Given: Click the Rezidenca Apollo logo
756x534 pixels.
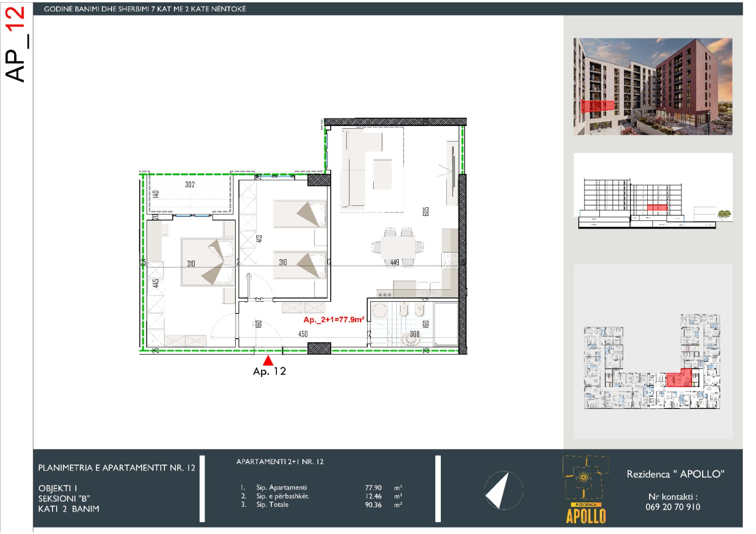Looking at the screenshot, I should (x=585, y=490).
